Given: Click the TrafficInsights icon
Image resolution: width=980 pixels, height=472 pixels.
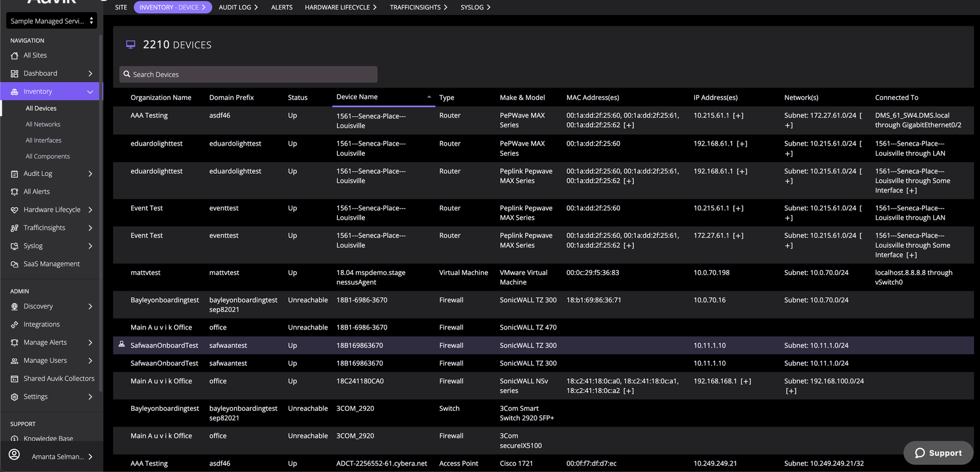Looking at the screenshot, I should coord(14,228).
